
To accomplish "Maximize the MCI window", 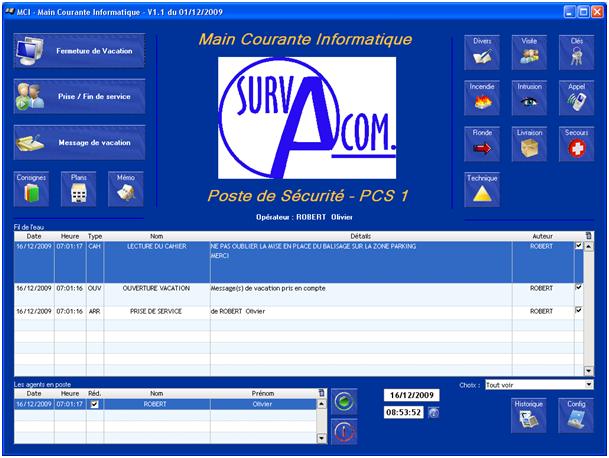I will (x=583, y=12).
